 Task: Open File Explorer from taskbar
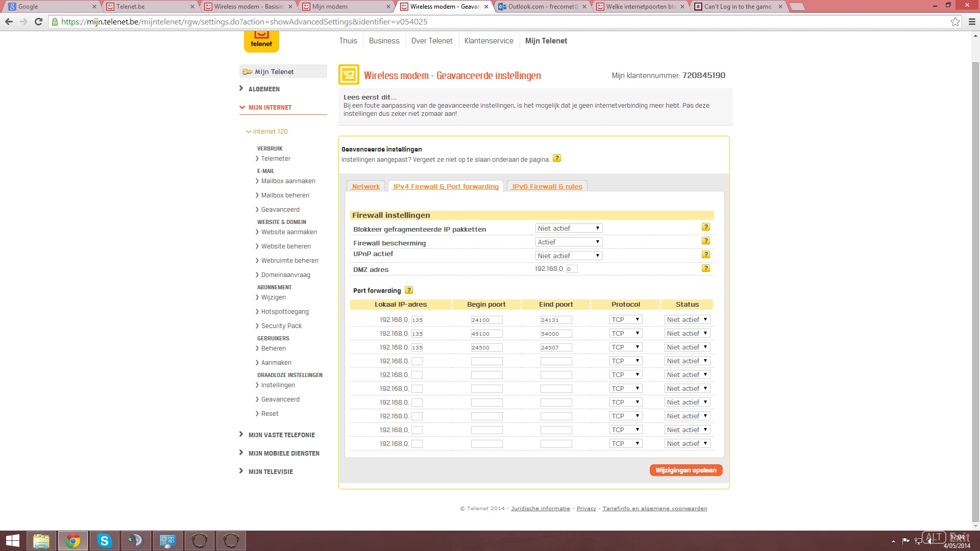point(41,541)
